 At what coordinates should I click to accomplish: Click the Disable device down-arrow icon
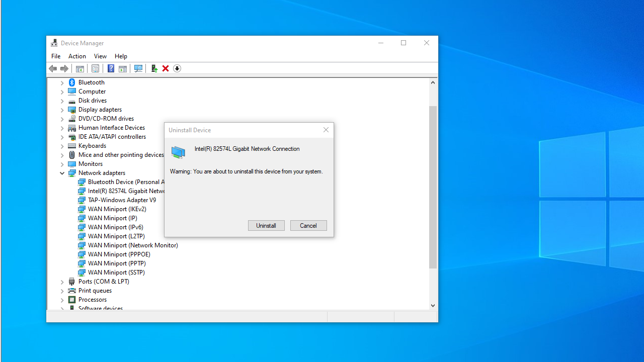(177, 68)
